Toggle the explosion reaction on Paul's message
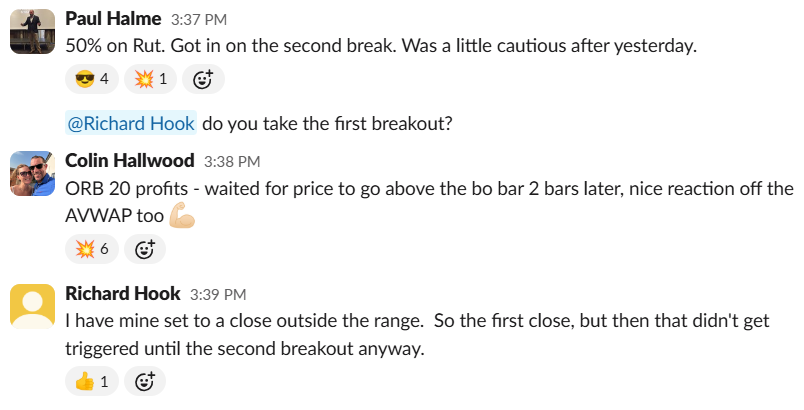 (148, 78)
